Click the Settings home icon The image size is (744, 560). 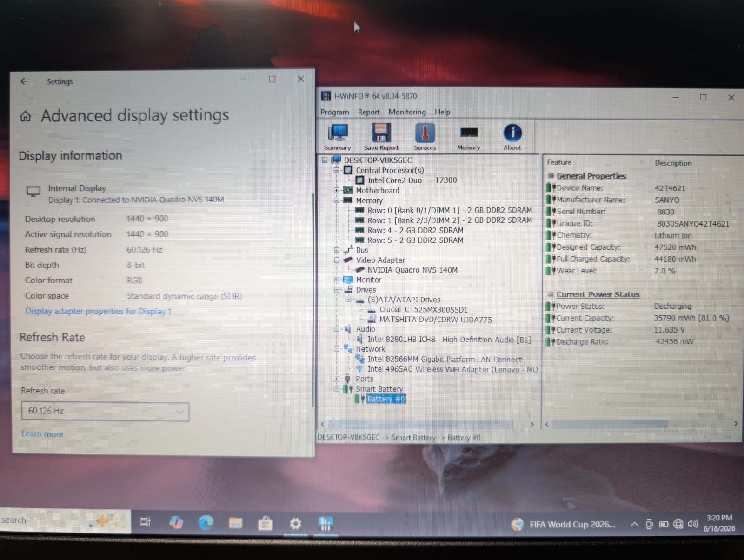[x=26, y=116]
